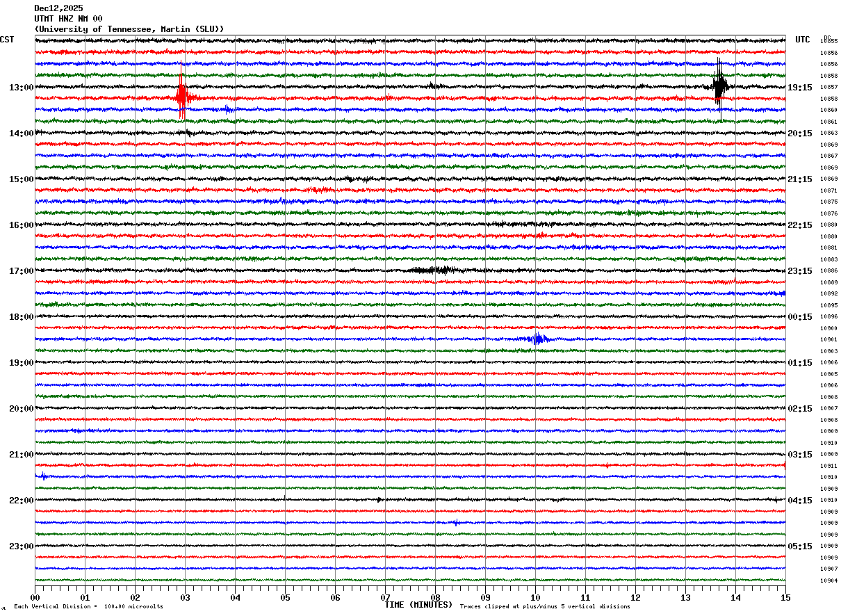Click the 18:00 CST row label
Image resolution: width=841 pixels, height=616 pixels.
tap(22, 317)
